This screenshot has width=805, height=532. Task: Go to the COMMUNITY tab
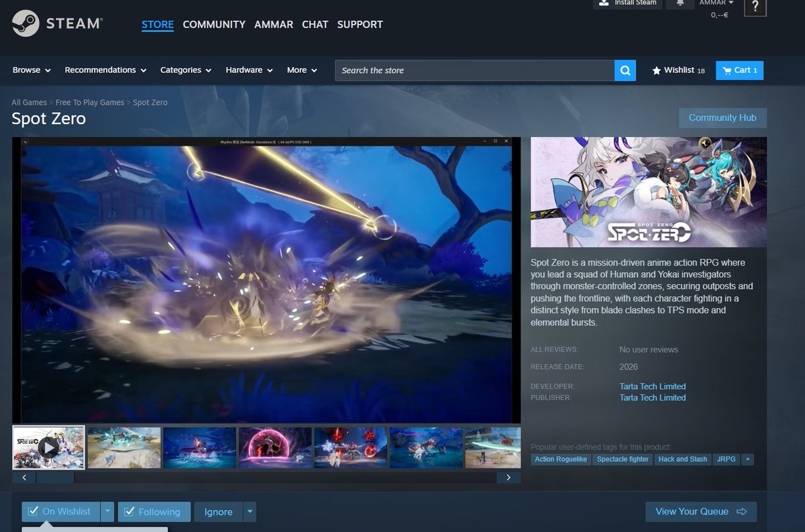tap(214, 24)
